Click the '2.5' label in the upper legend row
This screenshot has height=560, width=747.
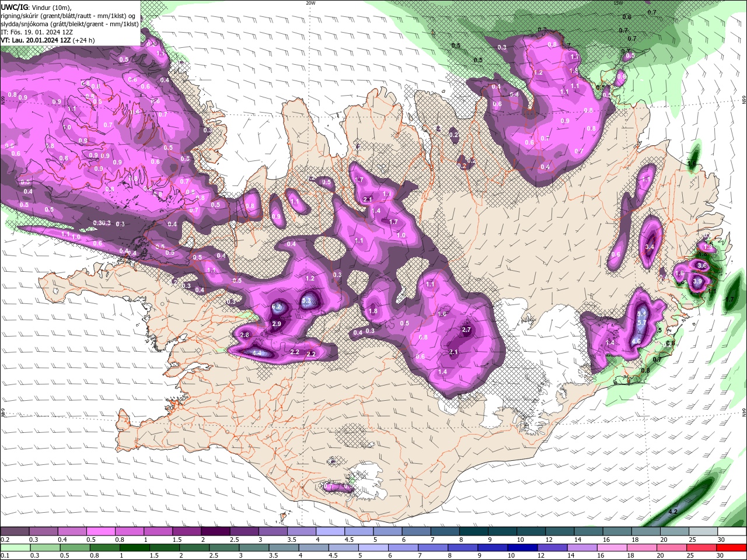coord(235,540)
